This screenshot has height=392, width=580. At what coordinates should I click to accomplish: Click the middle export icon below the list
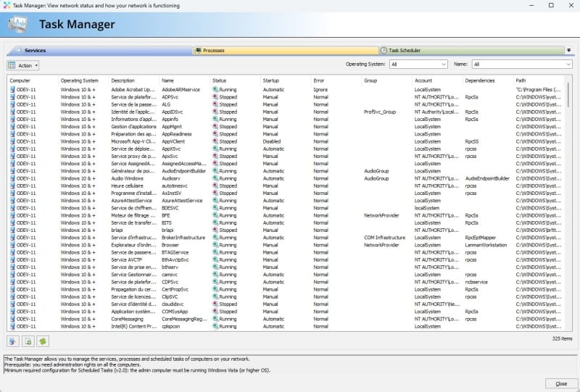pos(28,341)
